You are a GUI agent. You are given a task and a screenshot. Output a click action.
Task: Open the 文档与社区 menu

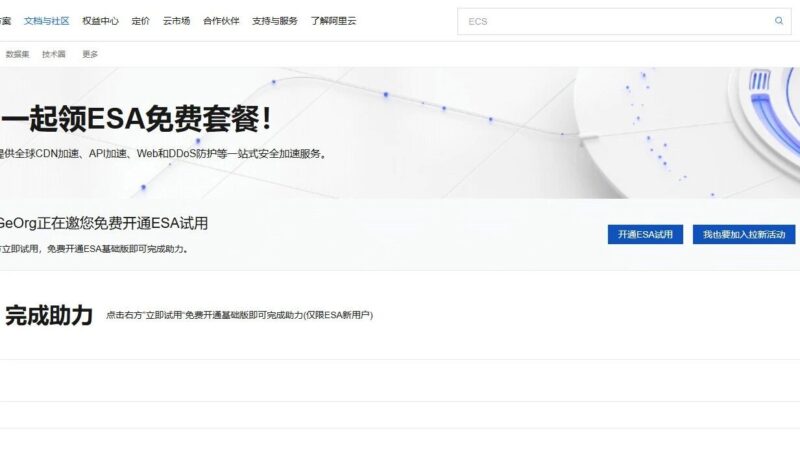pyautogui.click(x=46, y=21)
